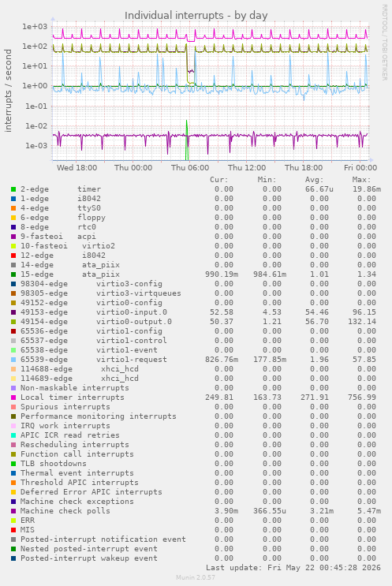Click the TLB shootdowns legend label
Viewport: 392px width, 586px height.
point(54,464)
